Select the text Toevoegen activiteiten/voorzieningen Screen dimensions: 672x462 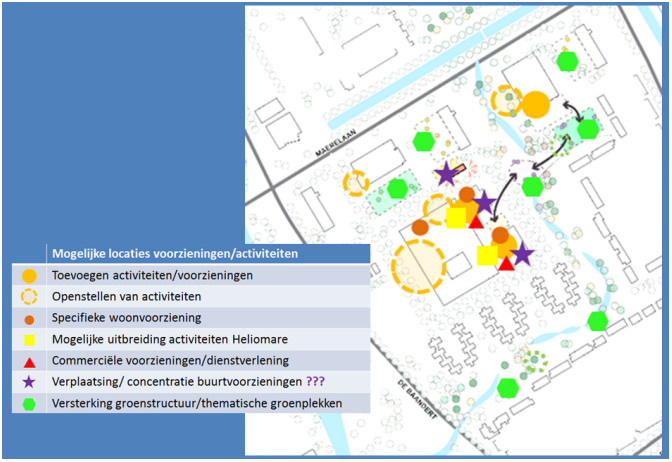coord(152,275)
